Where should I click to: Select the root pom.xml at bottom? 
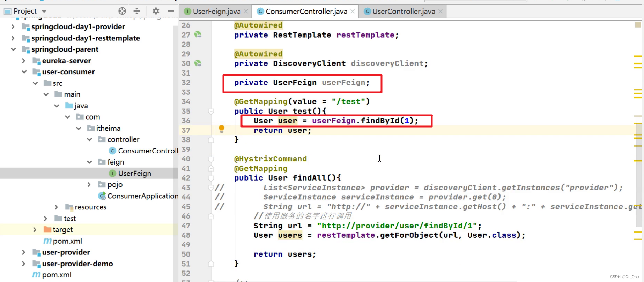tap(57, 275)
